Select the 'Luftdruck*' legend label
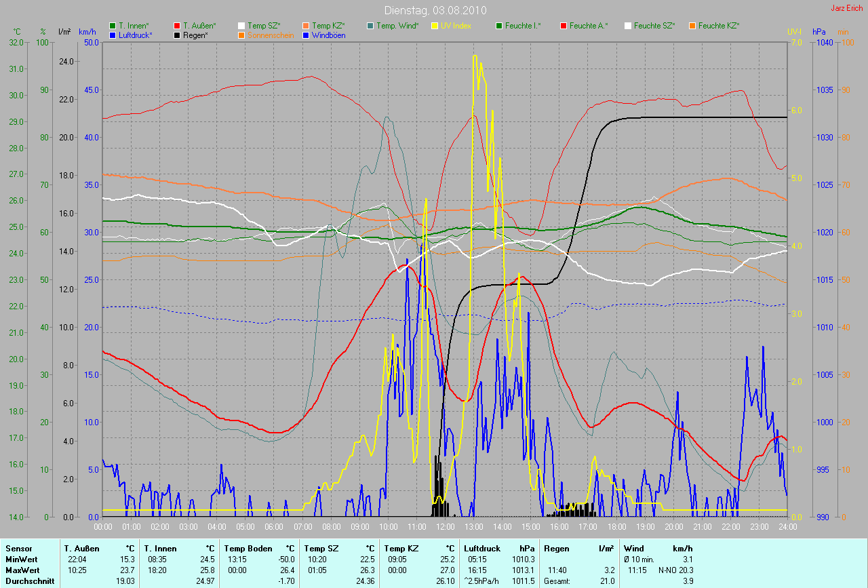The width and height of the screenshot is (868, 588). [136, 35]
